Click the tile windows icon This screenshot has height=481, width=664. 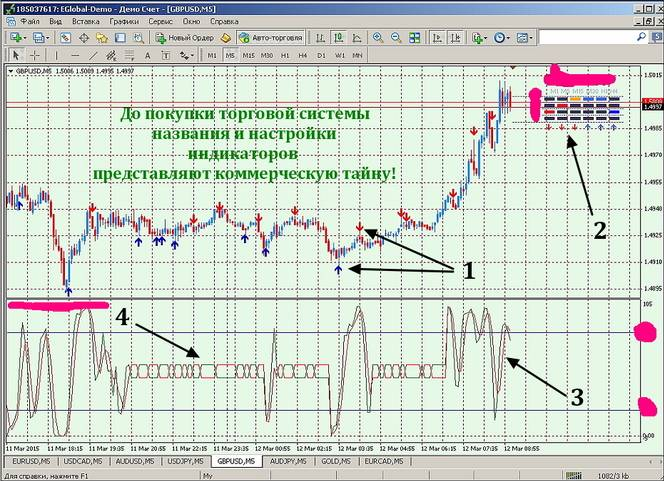pyautogui.click(x=413, y=37)
